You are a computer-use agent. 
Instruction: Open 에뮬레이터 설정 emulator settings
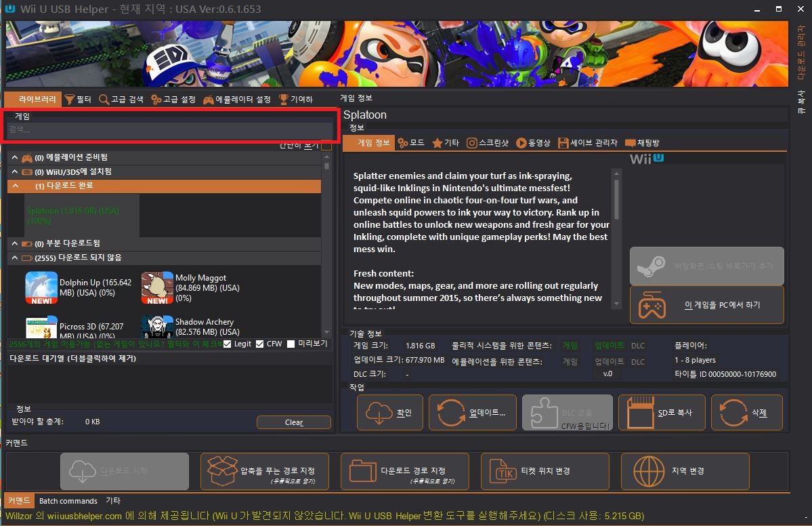click(x=236, y=99)
